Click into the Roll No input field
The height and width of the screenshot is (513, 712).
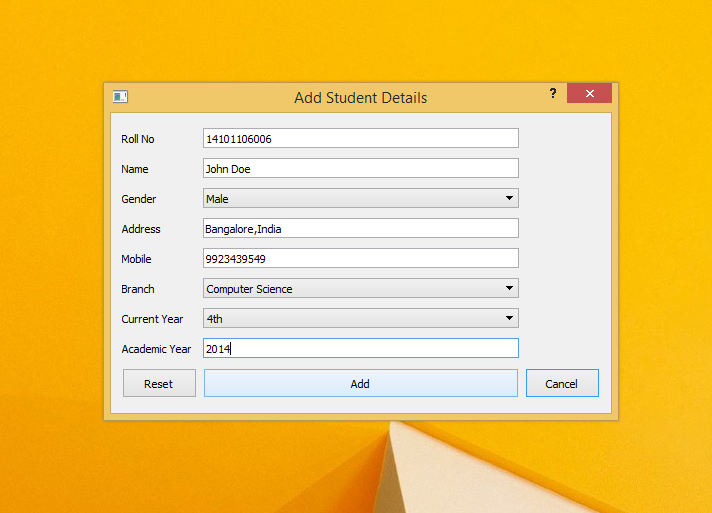click(360, 139)
